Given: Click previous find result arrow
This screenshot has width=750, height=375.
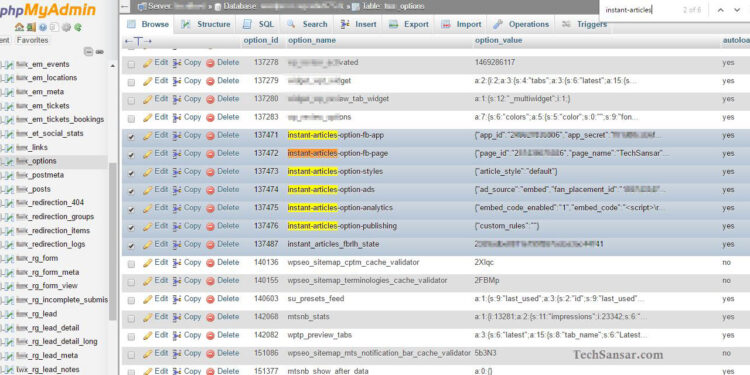Looking at the screenshot, I should click(x=721, y=10).
